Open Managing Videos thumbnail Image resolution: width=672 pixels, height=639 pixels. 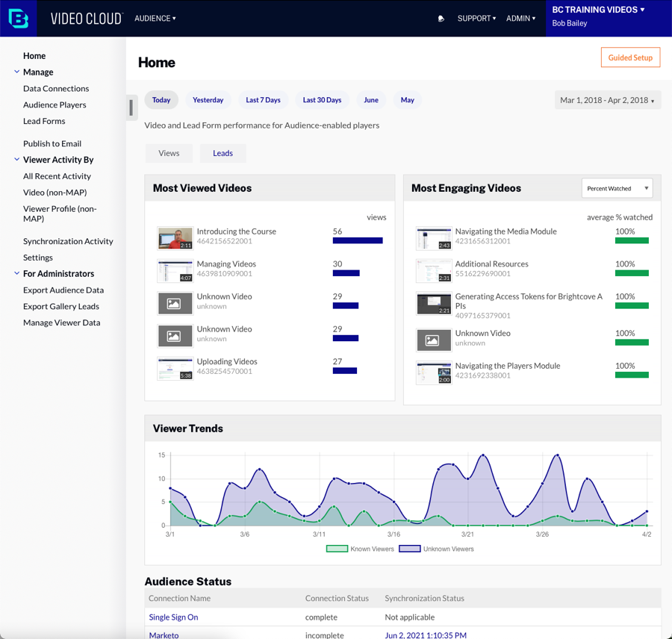175,271
